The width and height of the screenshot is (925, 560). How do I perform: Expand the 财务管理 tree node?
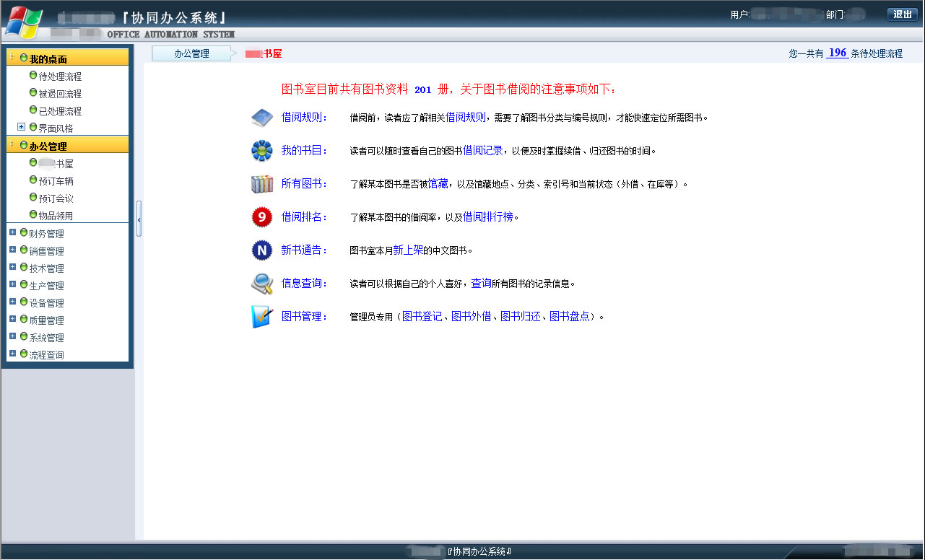(x=13, y=233)
